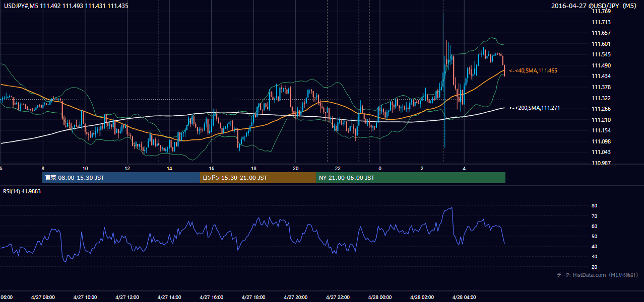Viewport: 644px width, 302px height.
Task: Click price level 111.490 on the axis
Action: pyautogui.click(x=601, y=65)
